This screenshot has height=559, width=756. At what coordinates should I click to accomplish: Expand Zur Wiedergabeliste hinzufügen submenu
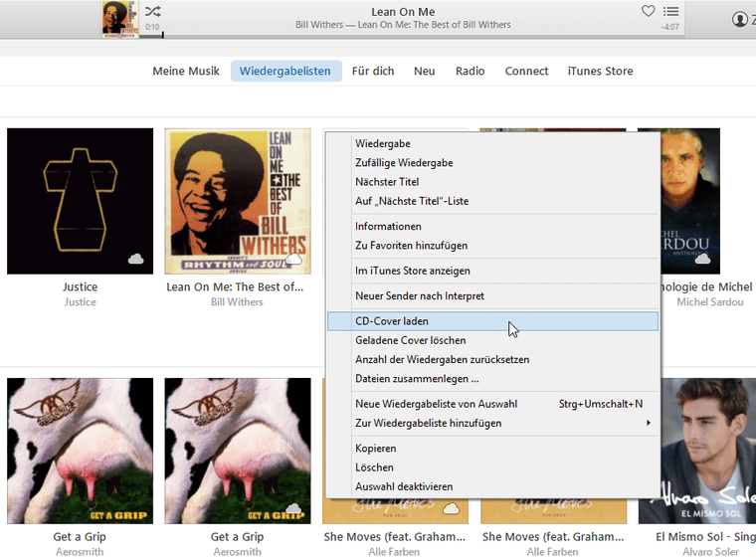492,424
